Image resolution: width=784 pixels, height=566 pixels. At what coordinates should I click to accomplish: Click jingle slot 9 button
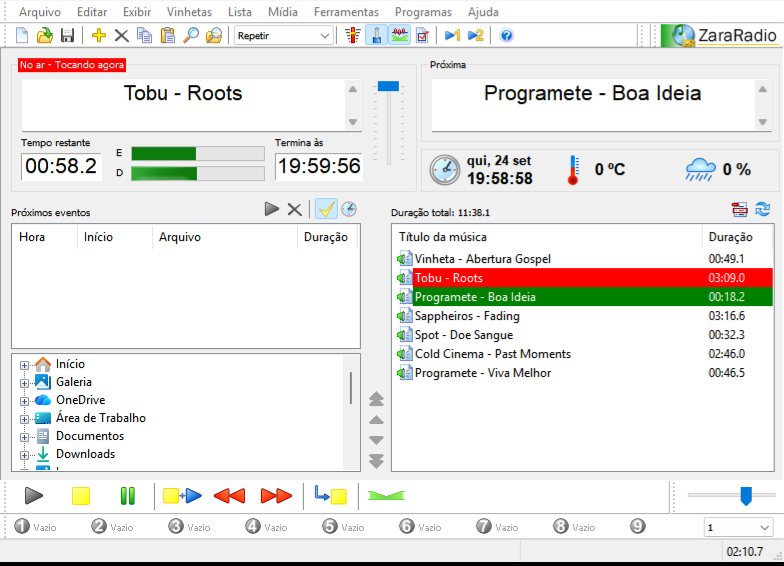[638, 526]
